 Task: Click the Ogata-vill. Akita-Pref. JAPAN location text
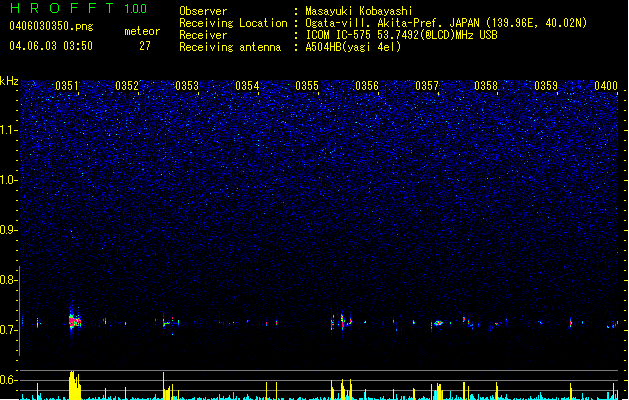pyautogui.click(x=446, y=23)
